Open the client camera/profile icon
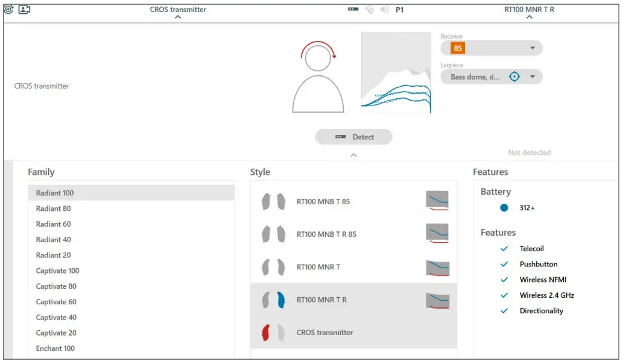Viewport: 623px width, 364px height. [x=24, y=9]
